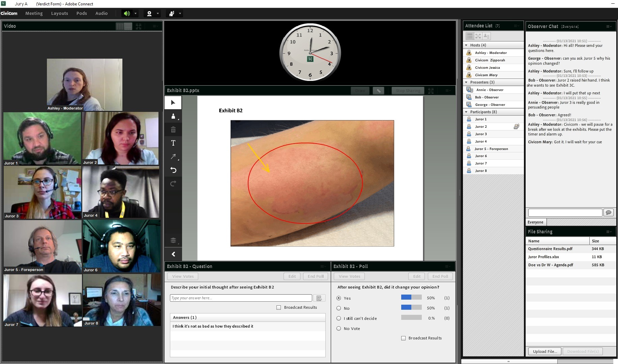Select the 'I still can't decide' option

(x=339, y=318)
